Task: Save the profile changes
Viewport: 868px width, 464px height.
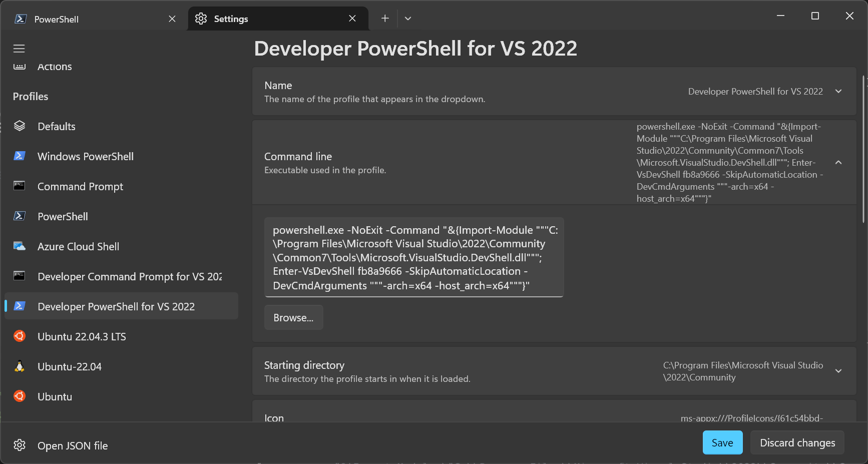Action: [x=722, y=442]
